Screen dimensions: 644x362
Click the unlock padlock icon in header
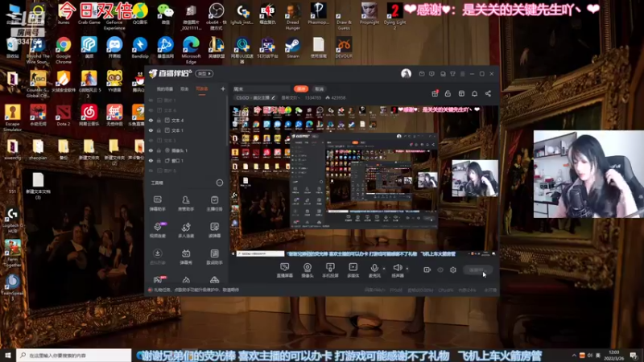tap(448, 93)
